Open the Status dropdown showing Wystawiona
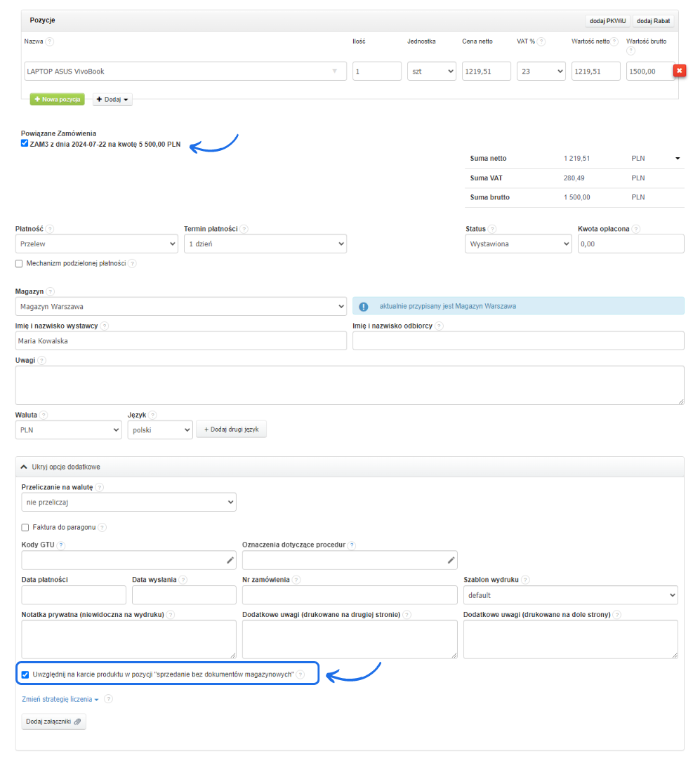 [518, 244]
